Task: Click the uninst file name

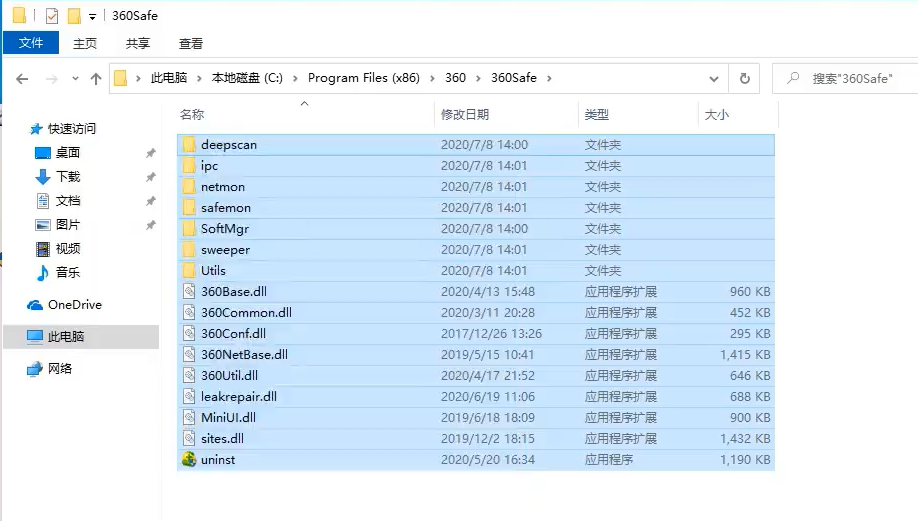Action: [x=218, y=460]
